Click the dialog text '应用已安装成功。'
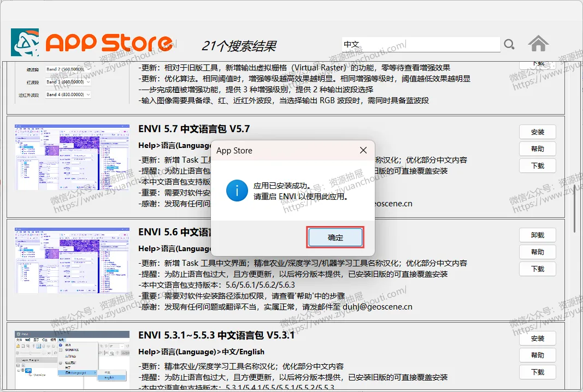This screenshot has width=583, height=392. pos(284,186)
